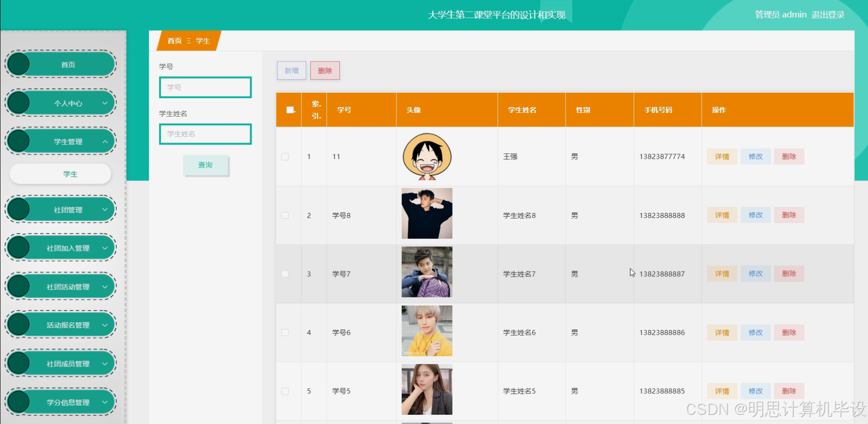The height and width of the screenshot is (424, 868).
Task: Click 删除 for 学生姓名7
Action: pyautogui.click(x=789, y=273)
